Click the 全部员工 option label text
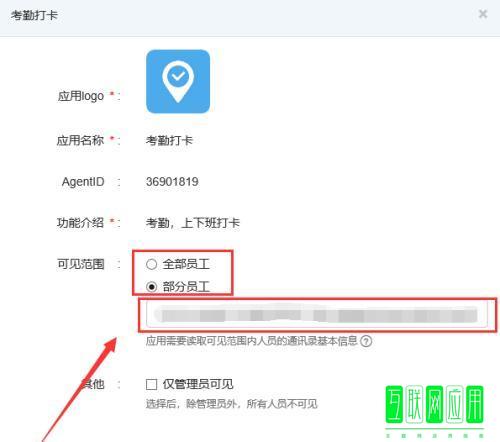The height and width of the screenshot is (442, 500). pos(186,264)
